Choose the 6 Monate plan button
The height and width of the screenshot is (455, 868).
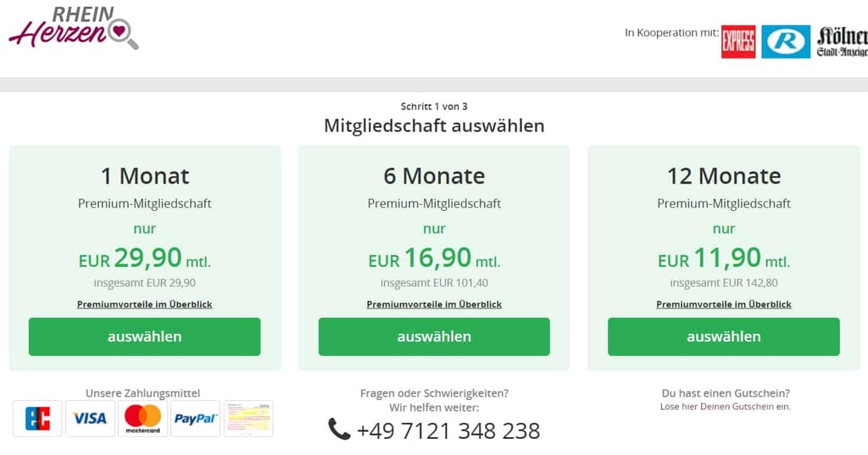[434, 336]
